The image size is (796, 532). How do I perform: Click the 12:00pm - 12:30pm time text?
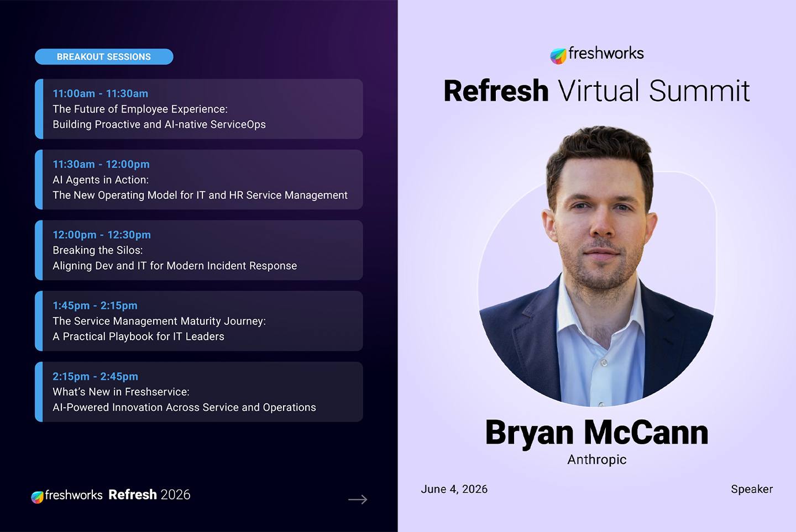[102, 235]
